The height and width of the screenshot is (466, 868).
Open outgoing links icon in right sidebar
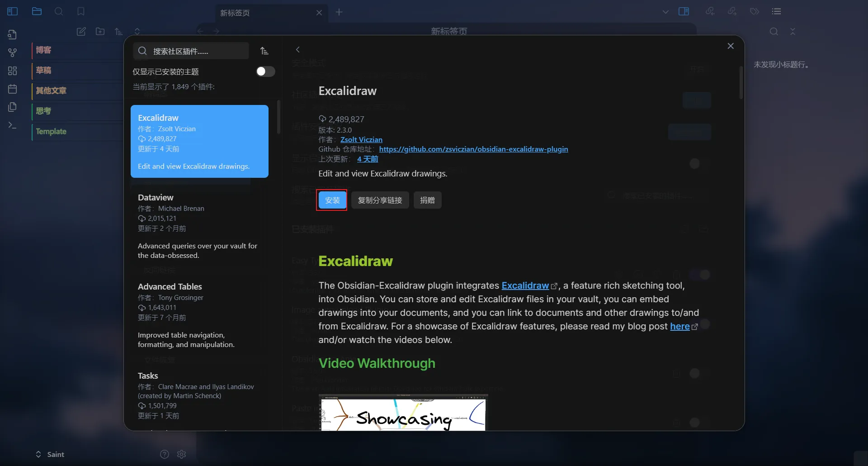(x=732, y=11)
